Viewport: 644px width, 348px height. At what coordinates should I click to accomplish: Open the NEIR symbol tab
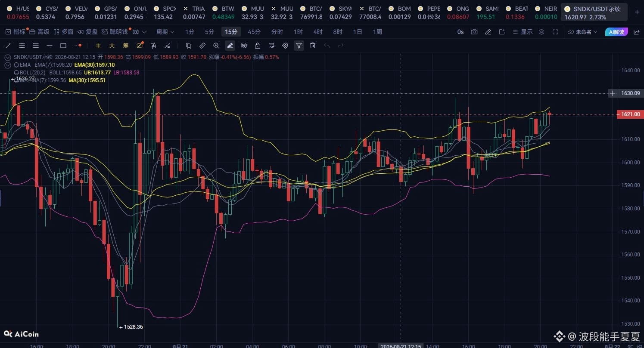[x=546, y=12]
